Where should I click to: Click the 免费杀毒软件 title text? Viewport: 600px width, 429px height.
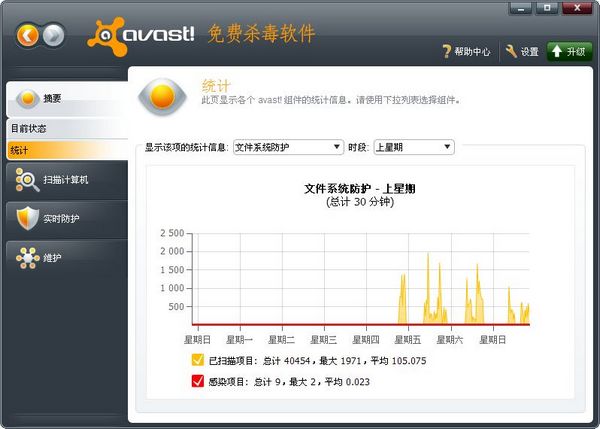(261, 33)
